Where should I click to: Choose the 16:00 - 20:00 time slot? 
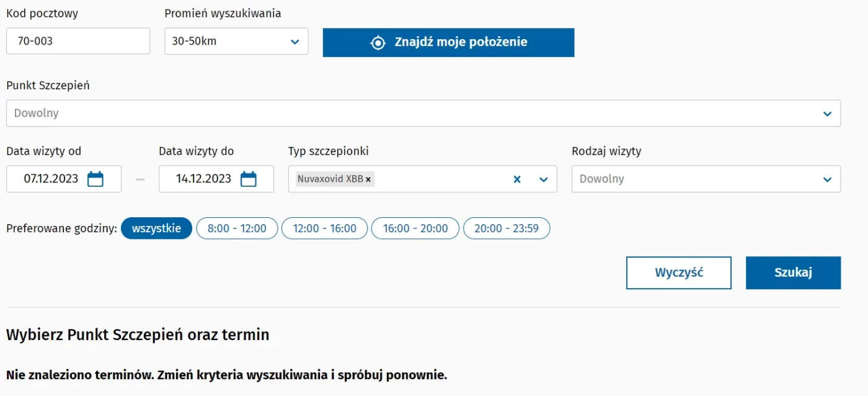coord(415,228)
